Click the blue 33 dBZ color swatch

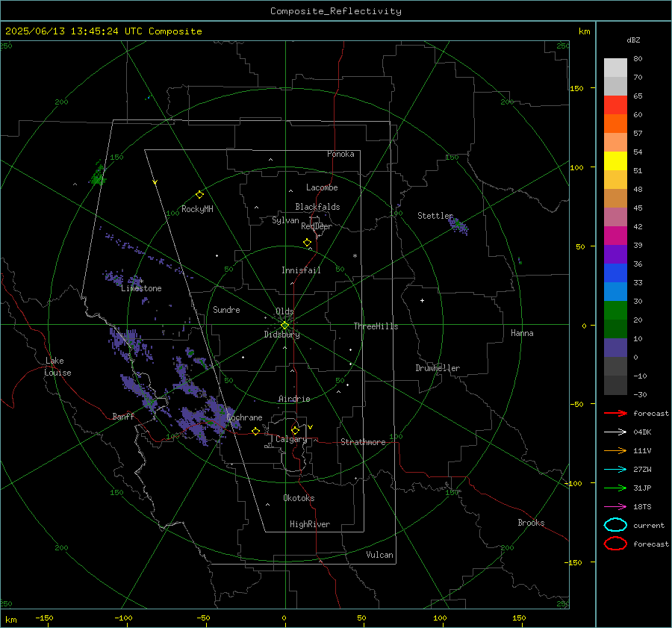point(615,273)
